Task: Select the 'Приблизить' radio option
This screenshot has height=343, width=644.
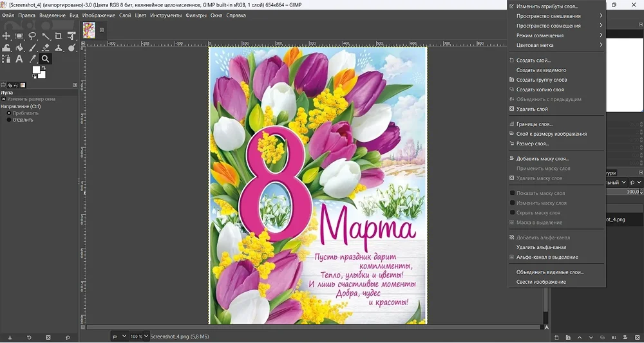Action: coord(9,113)
